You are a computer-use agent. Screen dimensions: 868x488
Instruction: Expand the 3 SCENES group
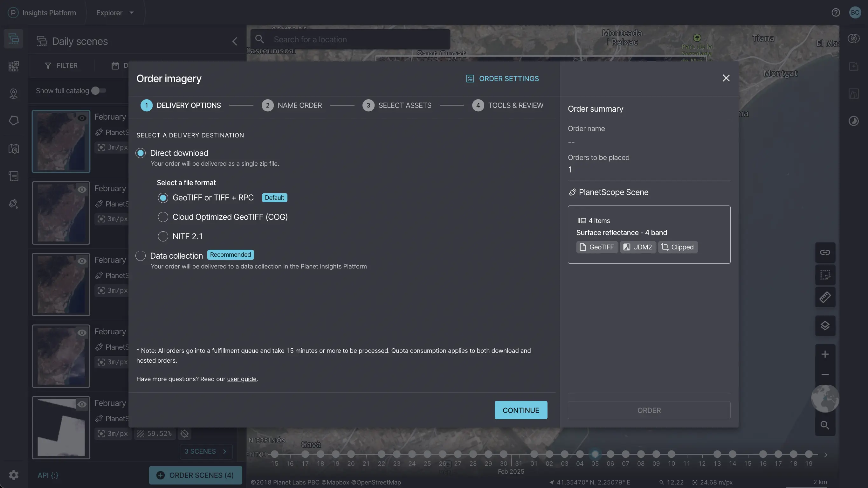206,452
